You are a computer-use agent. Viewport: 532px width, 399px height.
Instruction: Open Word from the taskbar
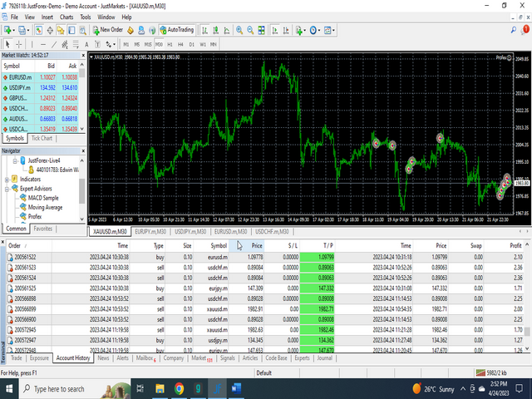tap(236, 388)
